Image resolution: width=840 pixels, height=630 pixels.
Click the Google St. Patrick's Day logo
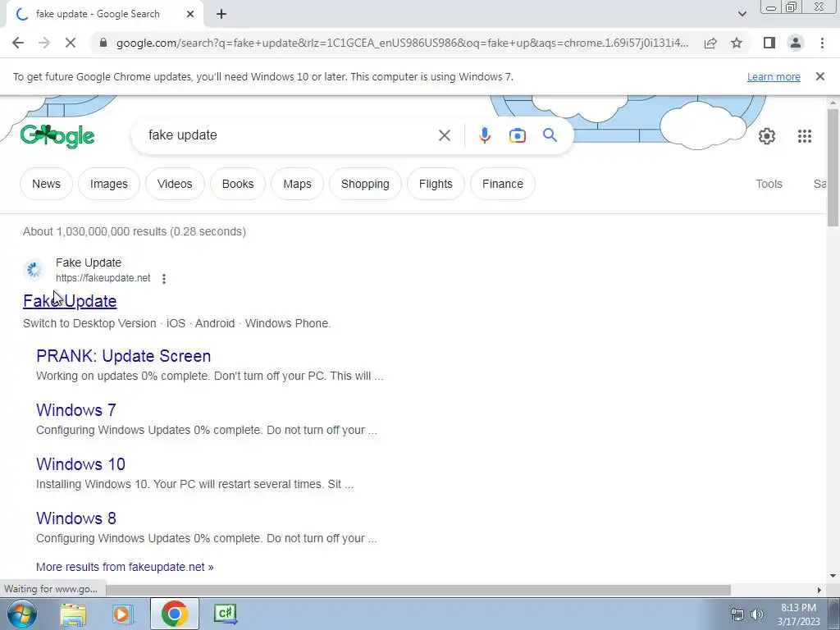pyautogui.click(x=57, y=136)
